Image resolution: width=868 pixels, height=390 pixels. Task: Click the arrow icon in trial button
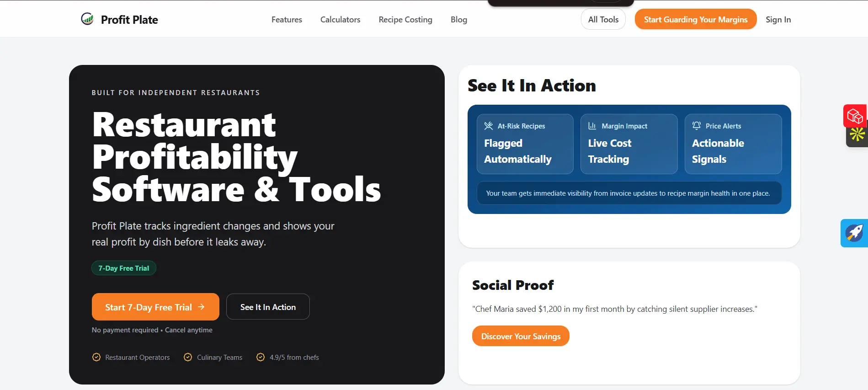point(201,307)
